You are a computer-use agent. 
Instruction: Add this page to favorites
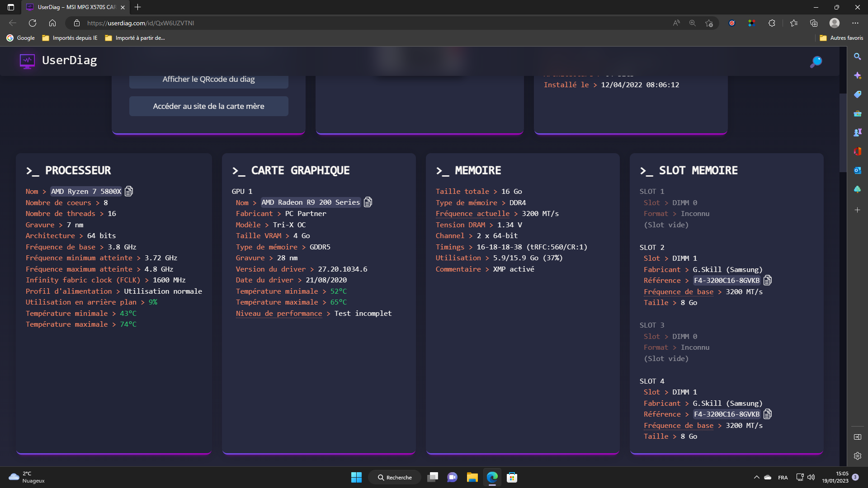[709, 23]
